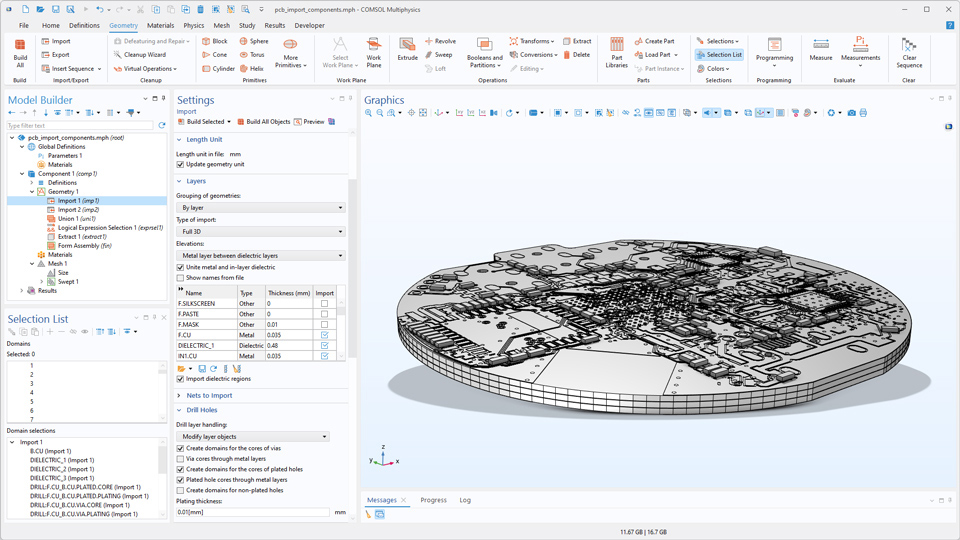960x540 pixels.
Task: Click the Plating thickness input field
Action: coord(253,512)
